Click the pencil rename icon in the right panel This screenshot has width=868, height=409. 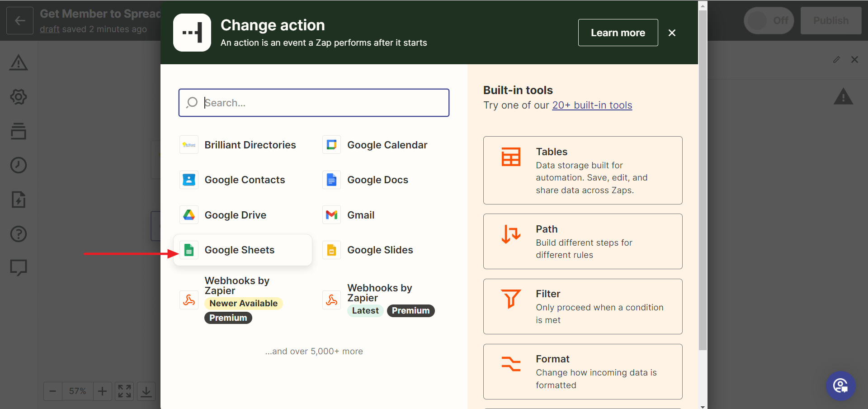coord(836,60)
